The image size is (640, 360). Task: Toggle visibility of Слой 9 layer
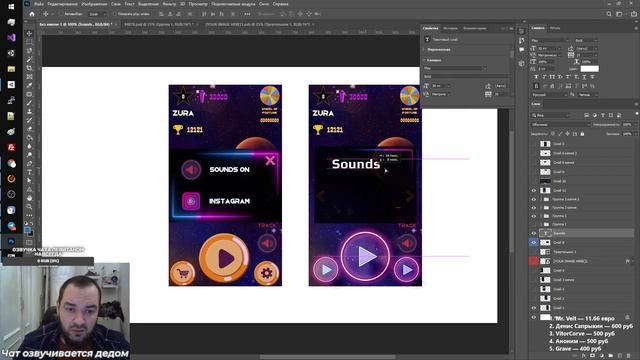coord(533,242)
